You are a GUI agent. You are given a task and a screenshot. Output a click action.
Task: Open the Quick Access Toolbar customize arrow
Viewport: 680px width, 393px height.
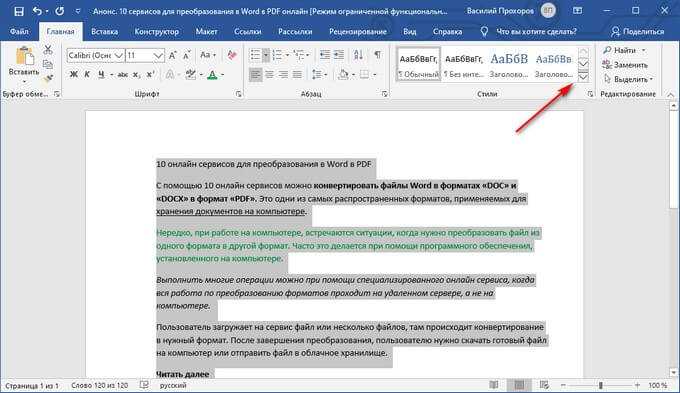[78, 11]
